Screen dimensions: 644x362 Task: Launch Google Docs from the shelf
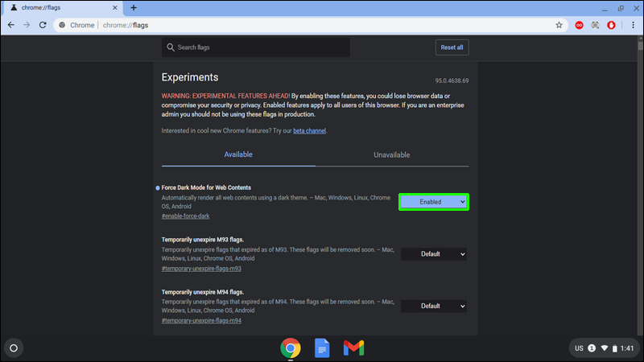coord(322,348)
